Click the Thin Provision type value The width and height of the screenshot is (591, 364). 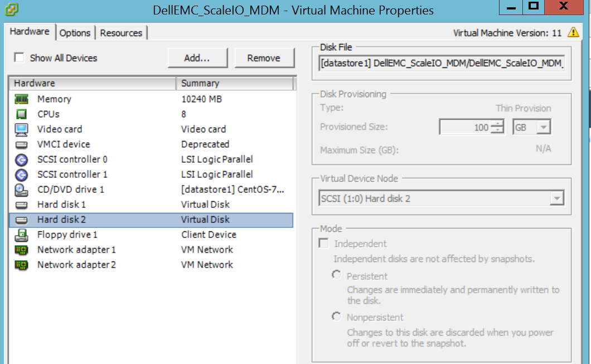(523, 109)
